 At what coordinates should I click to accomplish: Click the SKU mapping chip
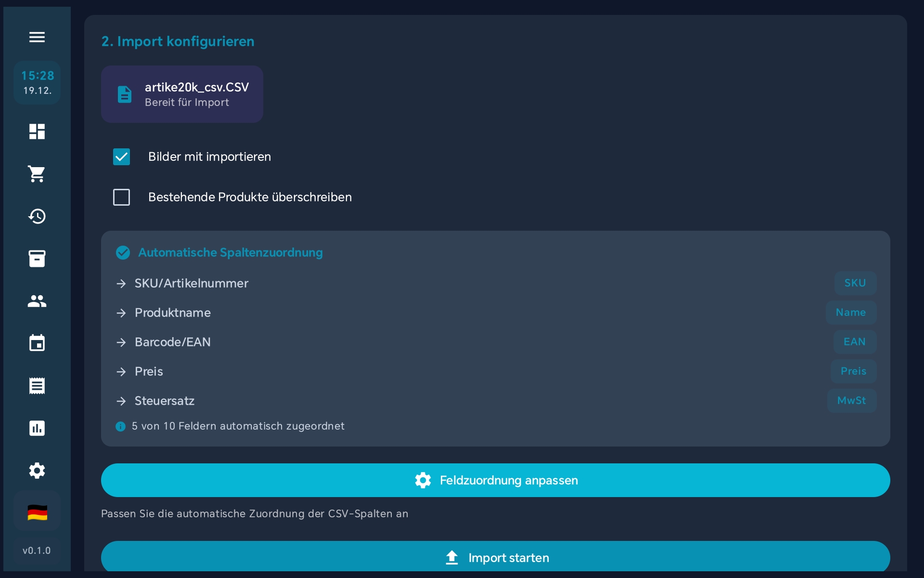[855, 283]
